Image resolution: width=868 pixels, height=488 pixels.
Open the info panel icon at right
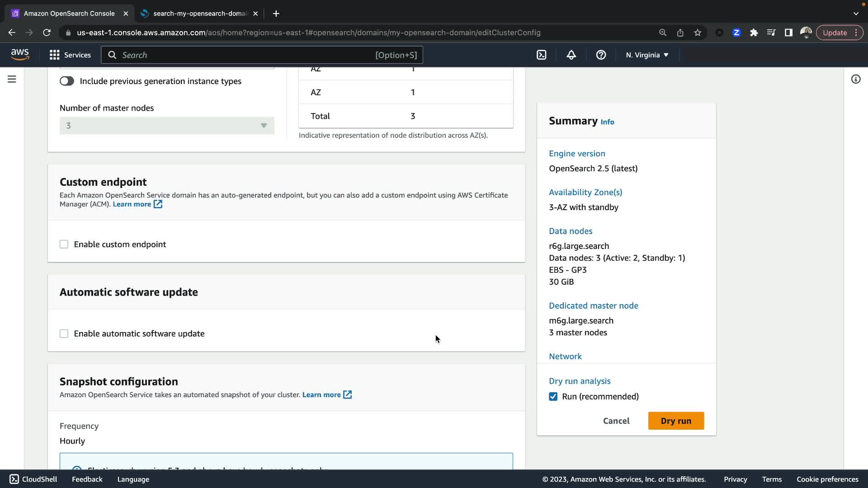pyautogui.click(x=855, y=79)
